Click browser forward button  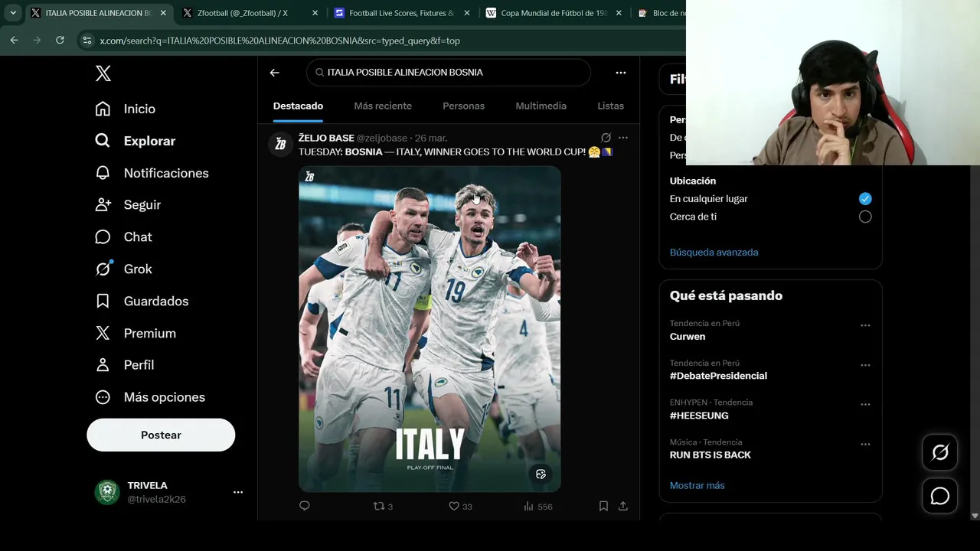pos(37,40)
